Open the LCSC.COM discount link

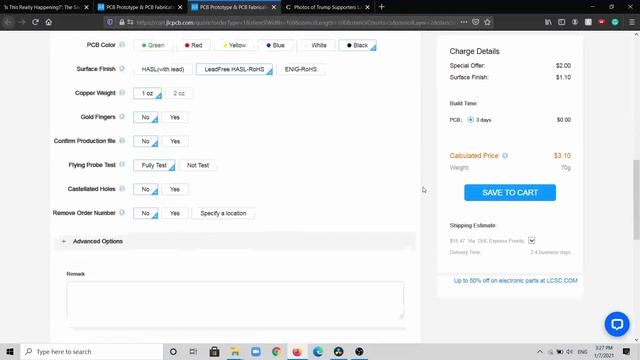(516, 280)
